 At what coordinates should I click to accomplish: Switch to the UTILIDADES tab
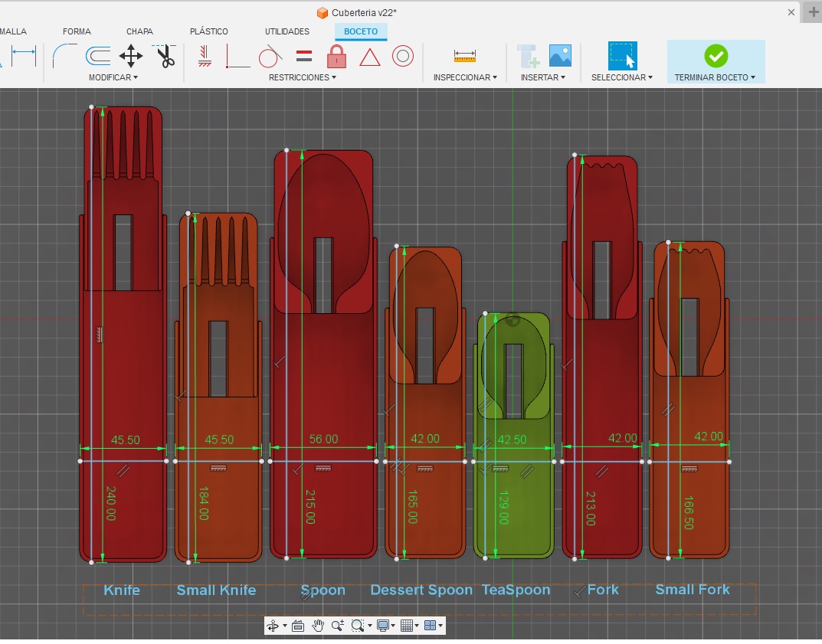[287, 31]
